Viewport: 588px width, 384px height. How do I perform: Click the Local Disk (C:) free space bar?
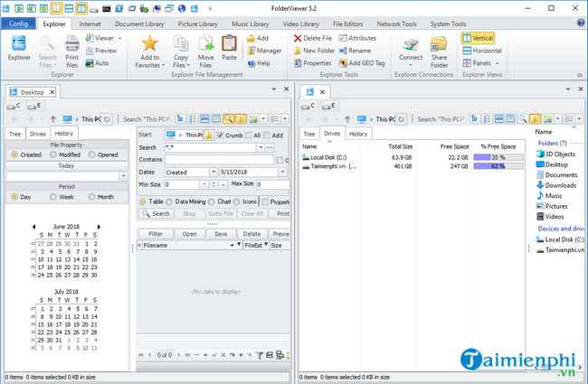tap(498, 157)
